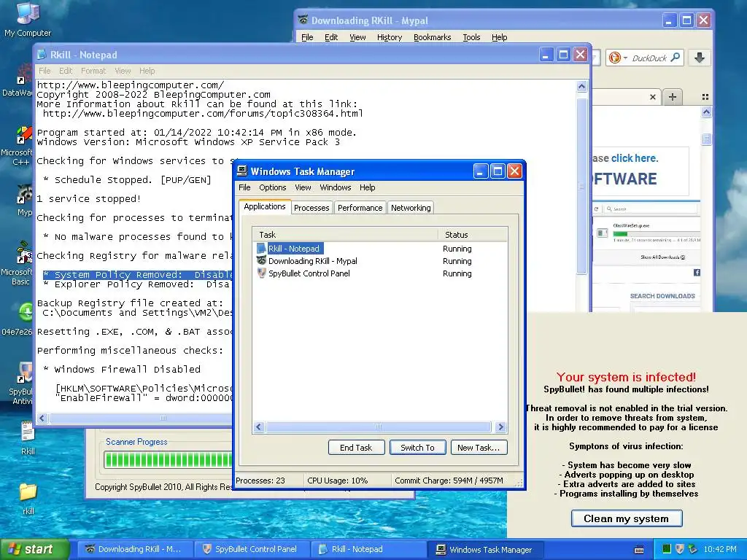The width and height of the screenshot is (747, 560).
Task: Click the tab groups grid icon in Mypal
Action: pos(705,97)
